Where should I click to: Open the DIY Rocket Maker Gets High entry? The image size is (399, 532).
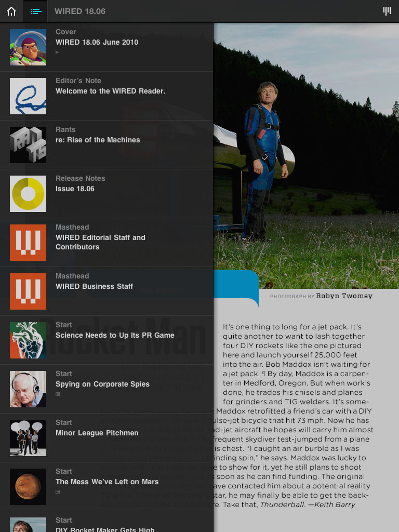[107, 522]
